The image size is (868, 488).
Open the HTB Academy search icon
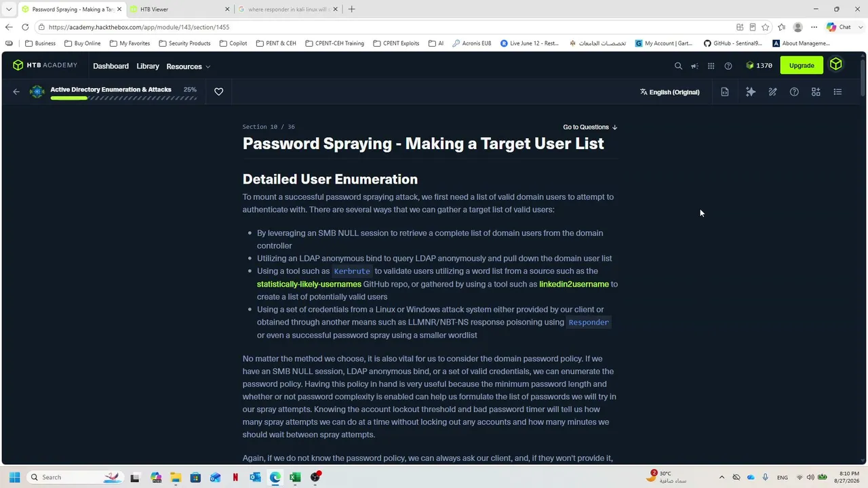point(678,66)
